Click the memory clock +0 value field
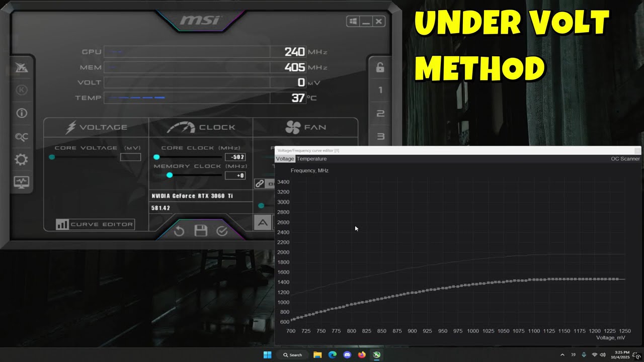Screen dimensions: 644x362 click(235, 175)
